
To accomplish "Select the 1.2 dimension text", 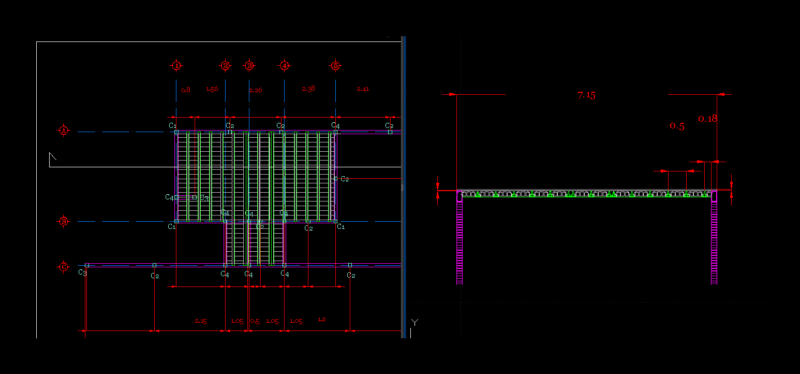I will click(321, 319).
